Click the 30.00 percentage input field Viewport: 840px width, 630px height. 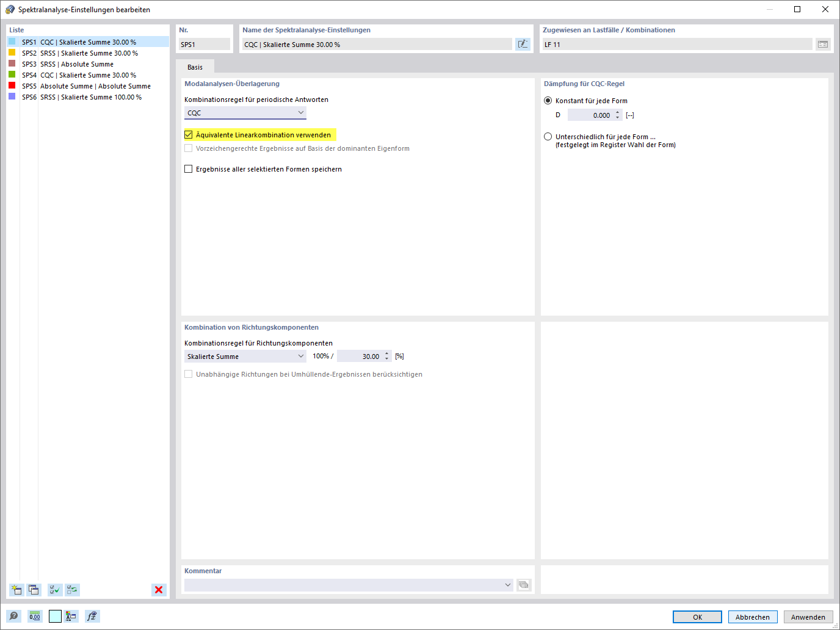[360, 357]
